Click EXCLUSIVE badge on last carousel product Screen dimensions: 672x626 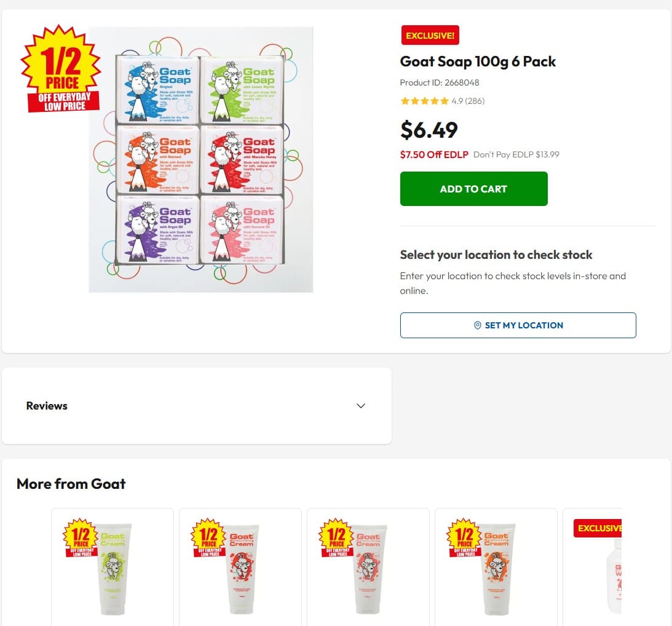[598, 528]
